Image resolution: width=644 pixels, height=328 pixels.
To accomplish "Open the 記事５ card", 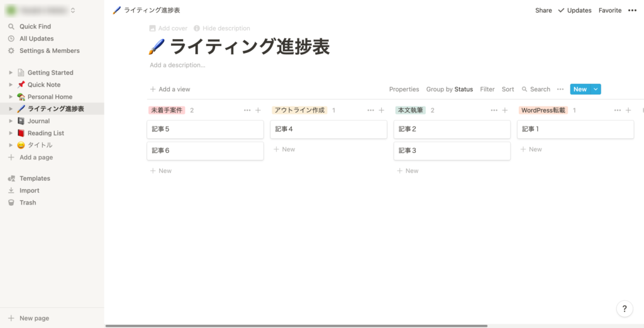I will click(205, 129).
